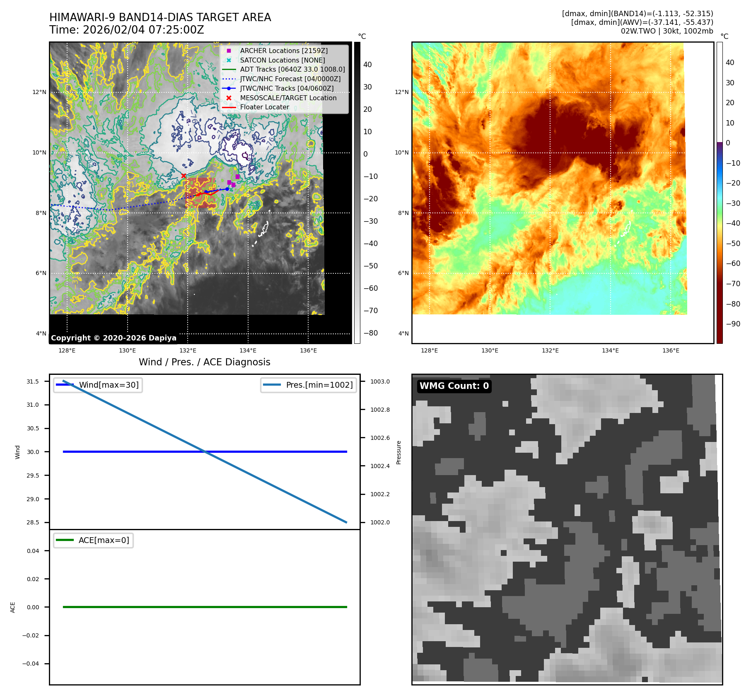Click the 02W.TWO storm info text
Image resolution: width=751 pixels, height=700 pixels.
pos(666,31)
